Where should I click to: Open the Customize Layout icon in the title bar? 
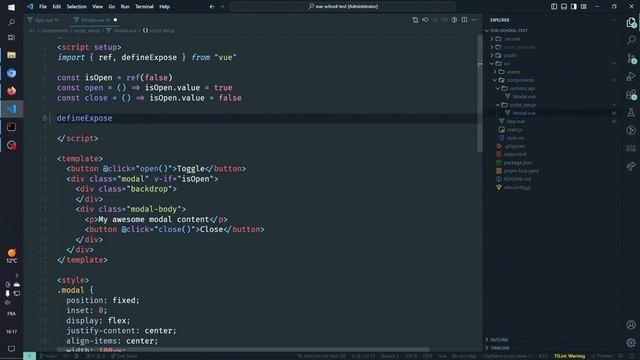[584, 7]
